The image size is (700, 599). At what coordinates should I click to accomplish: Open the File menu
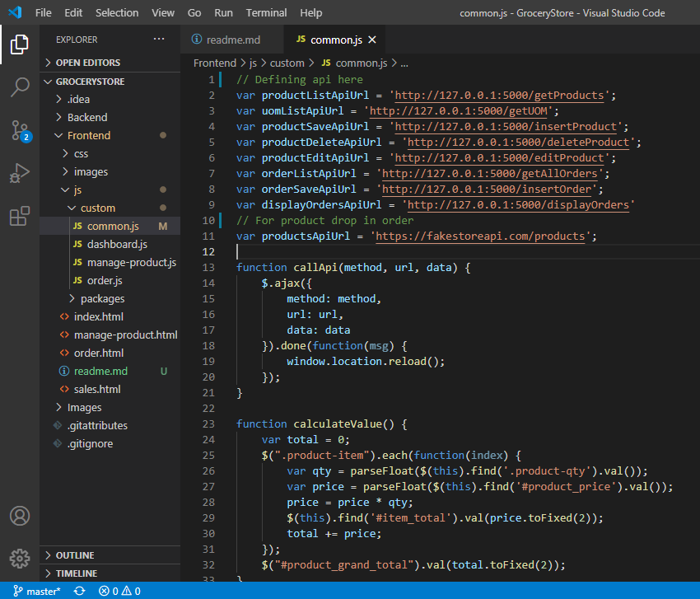(44, 12)
